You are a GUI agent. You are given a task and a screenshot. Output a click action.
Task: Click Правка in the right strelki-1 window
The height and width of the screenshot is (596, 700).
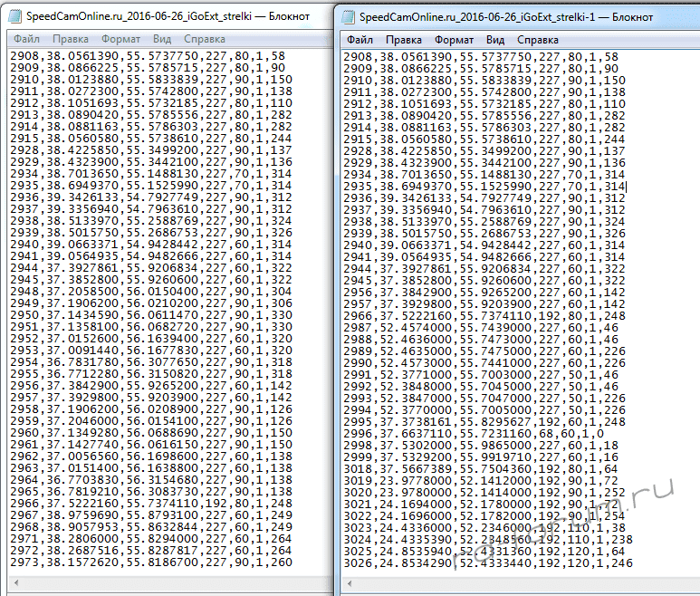[x=404, y=40]
